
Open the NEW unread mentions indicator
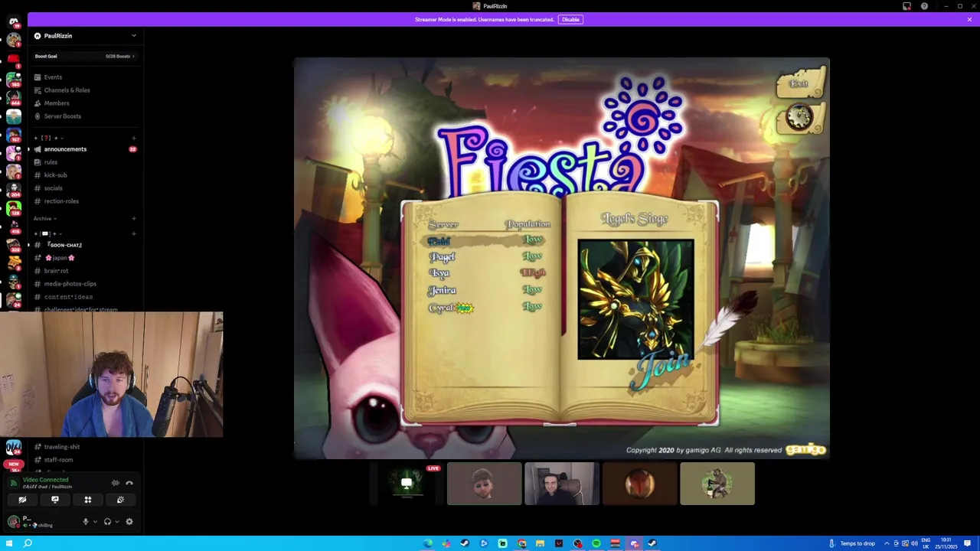click(x=13, y=465)
